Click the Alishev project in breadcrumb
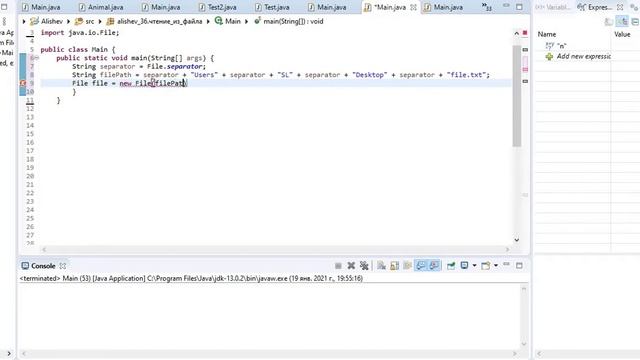The height and width of the screenshot is (360, 640). point(47,21)
